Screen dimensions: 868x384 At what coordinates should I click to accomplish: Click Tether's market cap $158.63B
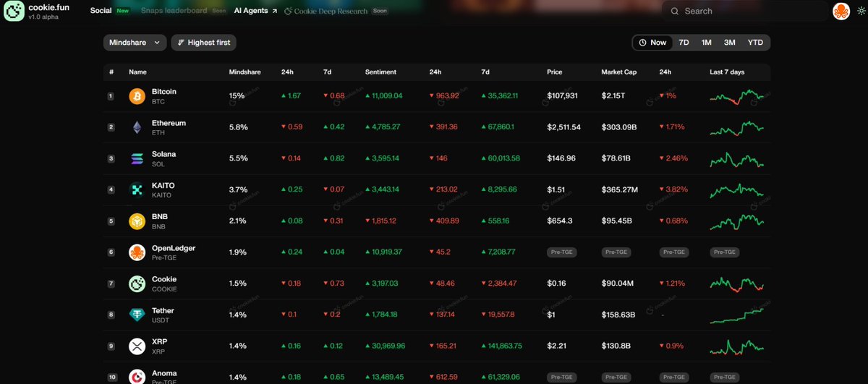click(618, 315)
